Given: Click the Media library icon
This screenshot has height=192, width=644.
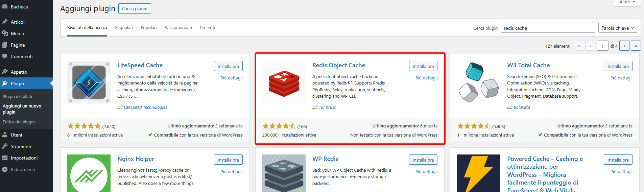Looking at the screenshot, I should pos(5,33).
